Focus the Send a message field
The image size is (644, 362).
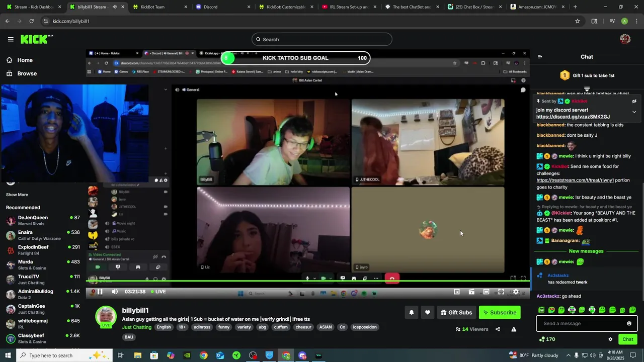tap(587, 323)
